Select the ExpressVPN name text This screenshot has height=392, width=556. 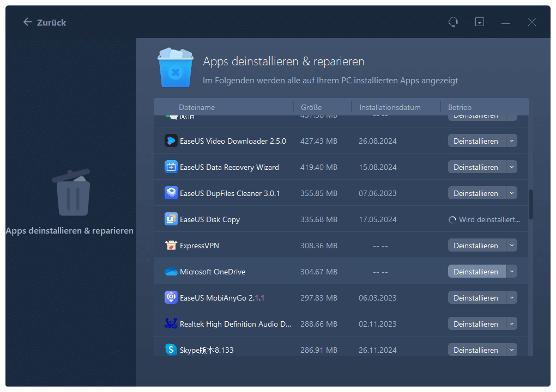[x=200, y=246]
